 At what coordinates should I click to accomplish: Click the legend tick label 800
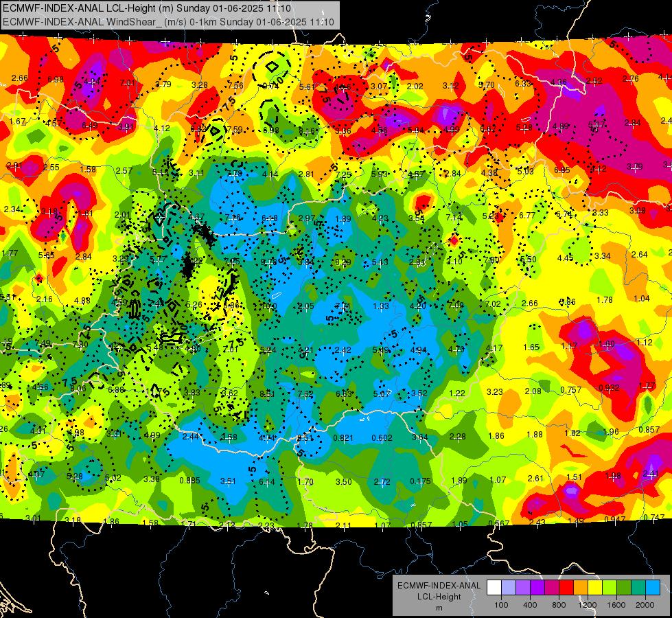(x=559, y=605)
